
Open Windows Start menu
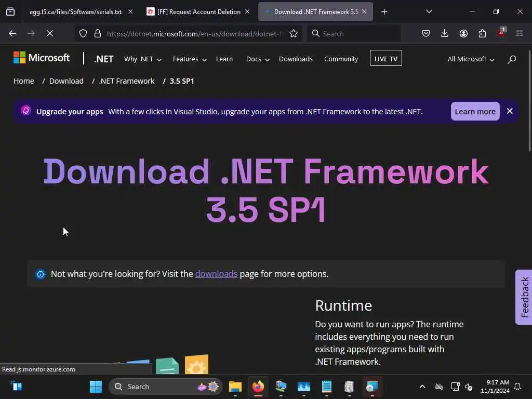(96, 387)
